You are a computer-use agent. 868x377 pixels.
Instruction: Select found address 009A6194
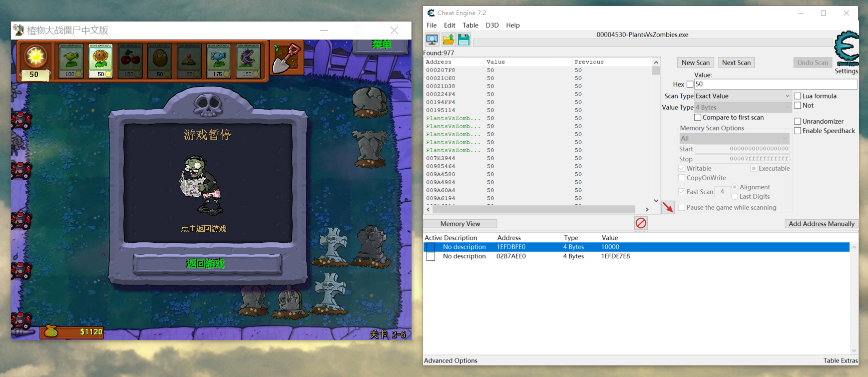pyautogui.click(x=441, y=198)
